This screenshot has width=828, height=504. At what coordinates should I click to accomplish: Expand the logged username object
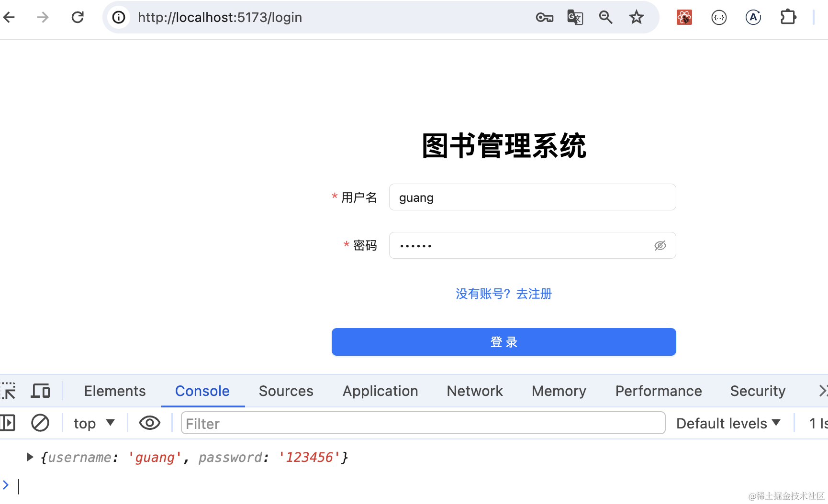(30, 457)
